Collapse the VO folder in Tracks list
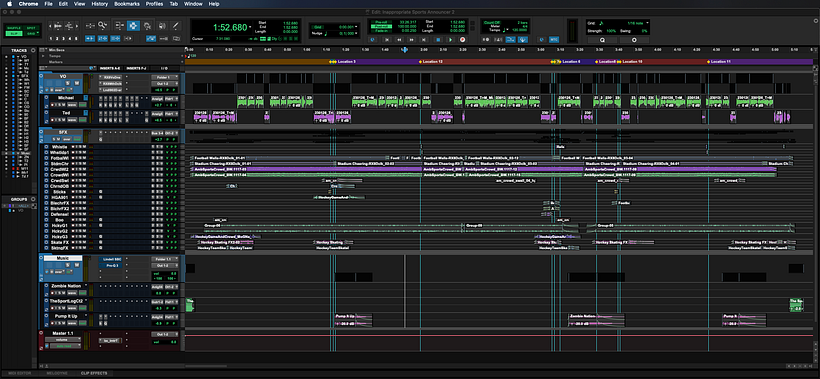The width and height of the screenshot is (820, 379). [x=18, y=56]
